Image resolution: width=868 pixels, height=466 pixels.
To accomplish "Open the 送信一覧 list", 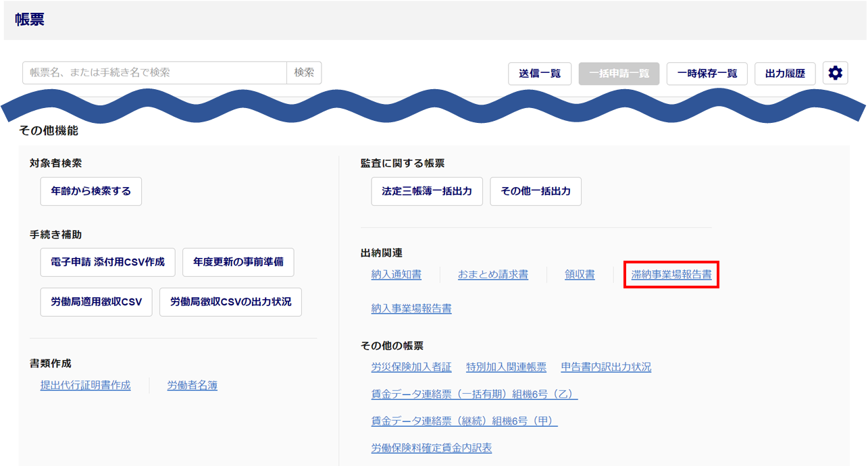I will pyautogui.click(x=540, y=74).
